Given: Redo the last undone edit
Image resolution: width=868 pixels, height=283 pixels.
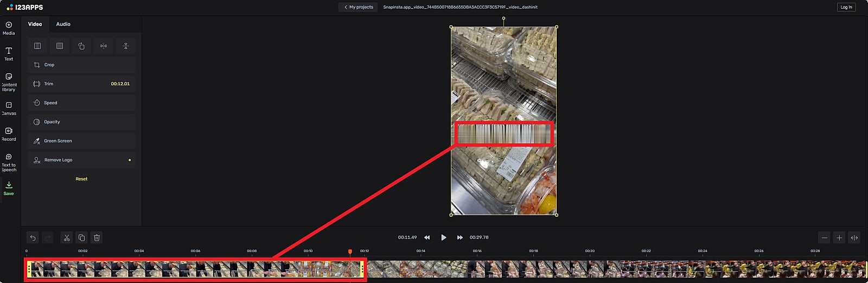Looking at the screenshot, I should [48, 237].
